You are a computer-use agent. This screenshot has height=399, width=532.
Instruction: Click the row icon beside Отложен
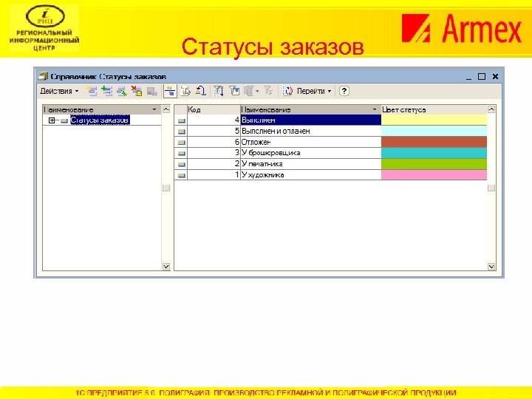182,142
